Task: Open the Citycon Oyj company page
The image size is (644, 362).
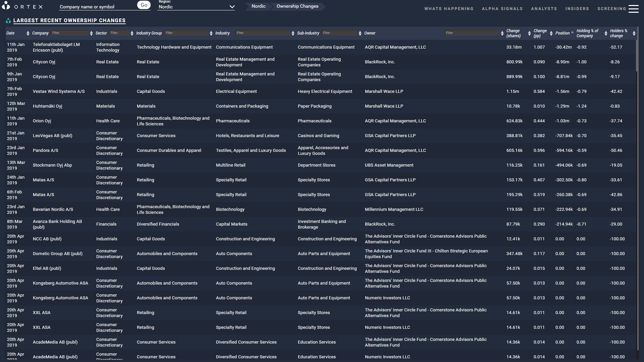Action: 44,62
